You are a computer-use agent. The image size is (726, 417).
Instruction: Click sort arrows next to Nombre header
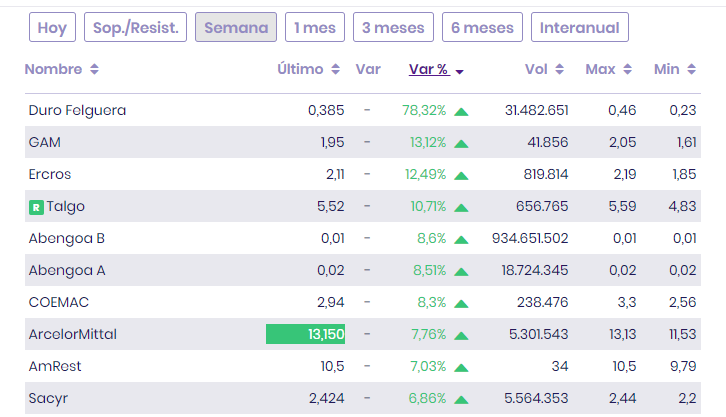point(94,70)
